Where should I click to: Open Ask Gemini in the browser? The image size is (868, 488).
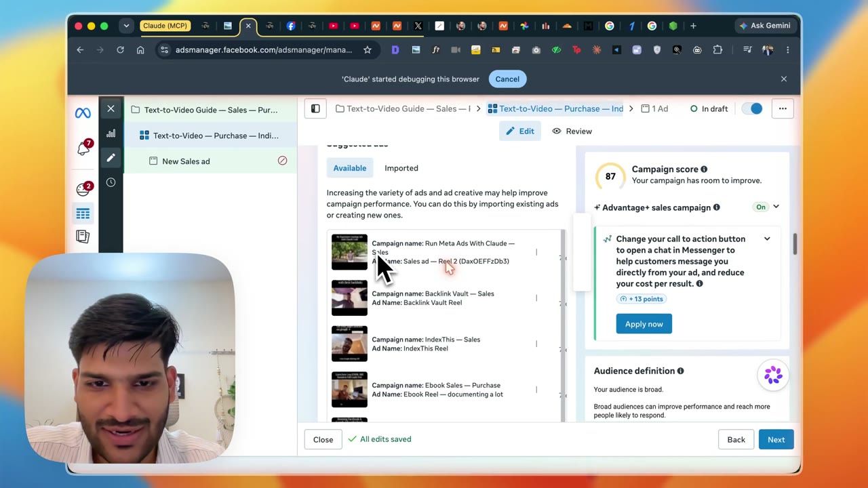tap(765, 26)
